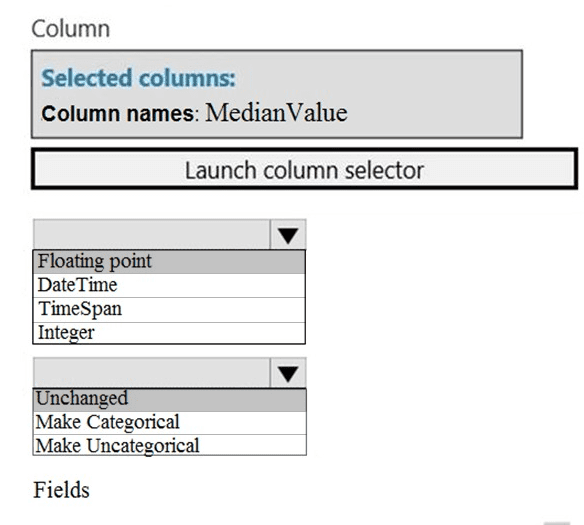Image resolution: width=584 pixels, height=525 pixels.
Task: Click the empty categorical combo box field
Action: coord(152,373)
